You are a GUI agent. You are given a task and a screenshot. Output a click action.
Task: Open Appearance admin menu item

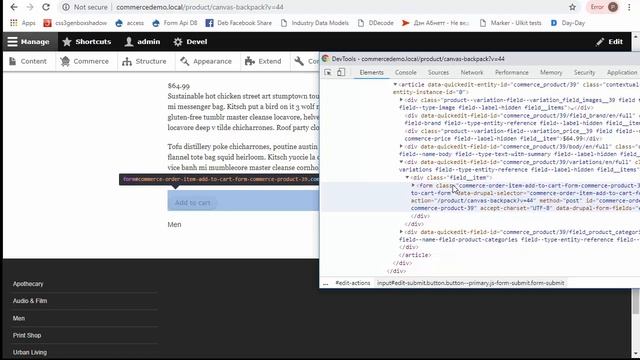point(206,61)
